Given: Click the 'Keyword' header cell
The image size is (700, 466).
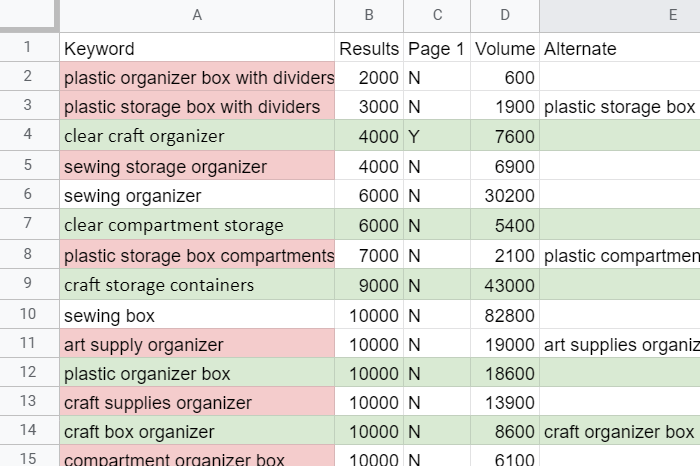Looking at the screenshot, I should click(197, 47).
